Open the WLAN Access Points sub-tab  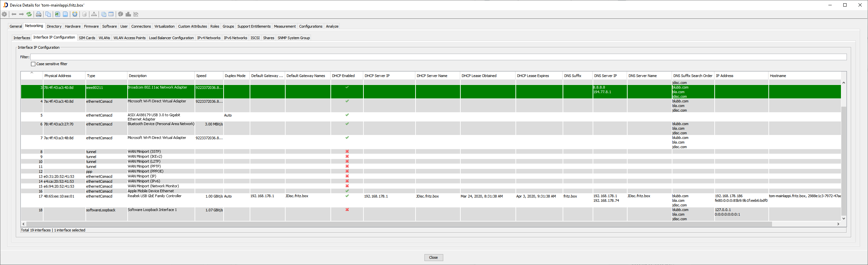(x=129, y=38)
